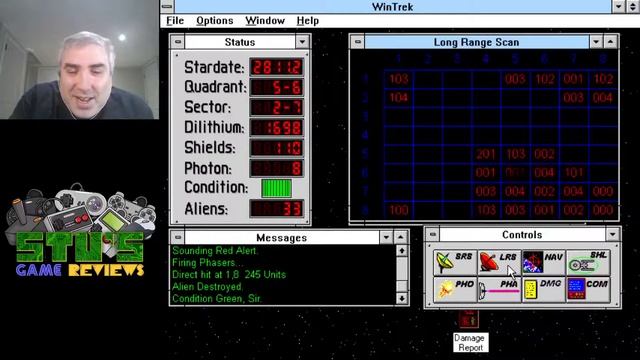The height and width of the screenshot is (360, 640).
Task: Select scan cell 104 in column 1
Action: tap(398, 98)
